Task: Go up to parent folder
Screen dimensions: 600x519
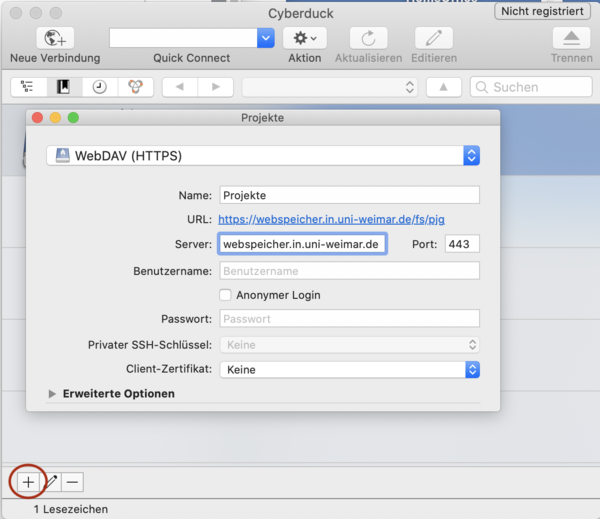Action: click(x=443, y=87)
